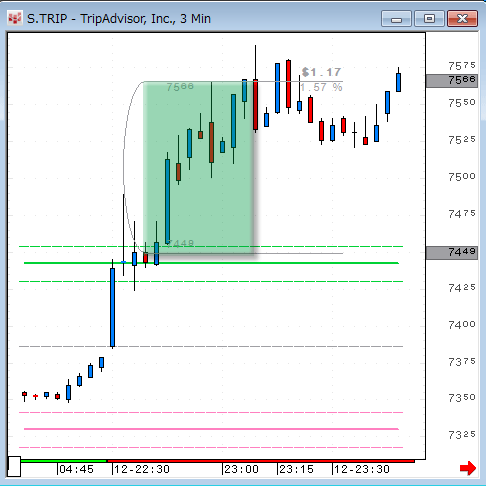486x486 pixels.
Task: Close the S.TRIP chart window
Action: (x=462, y=19)
